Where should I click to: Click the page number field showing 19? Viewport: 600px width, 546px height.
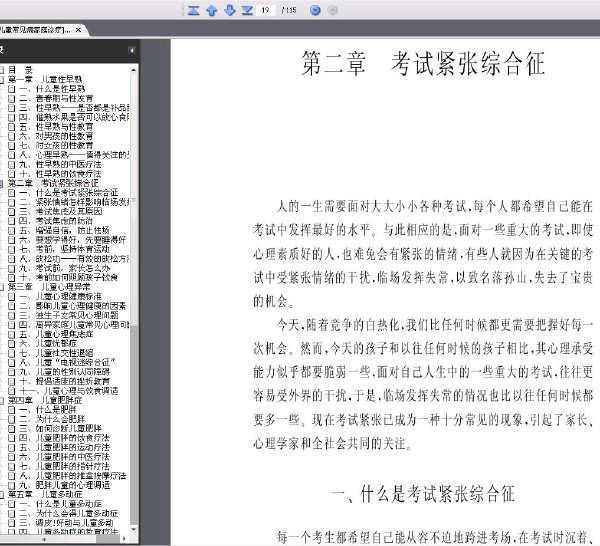point(266,10)
